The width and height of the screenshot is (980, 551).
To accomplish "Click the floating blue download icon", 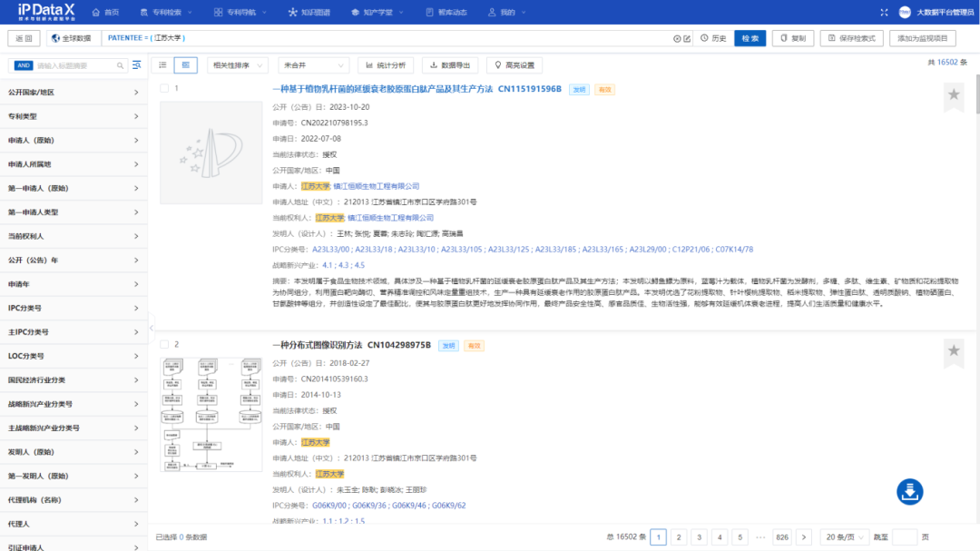I will (910, 492).
